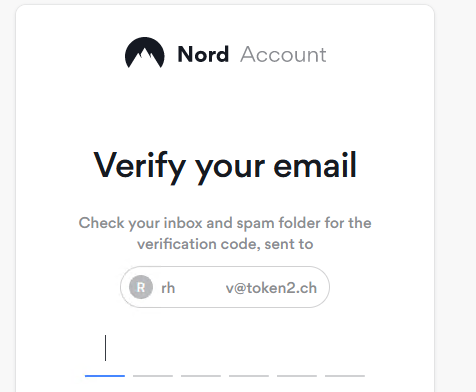476x392 pixels.
Task: Click the bold Nord wordmark
Action: (x=203, y=54)
